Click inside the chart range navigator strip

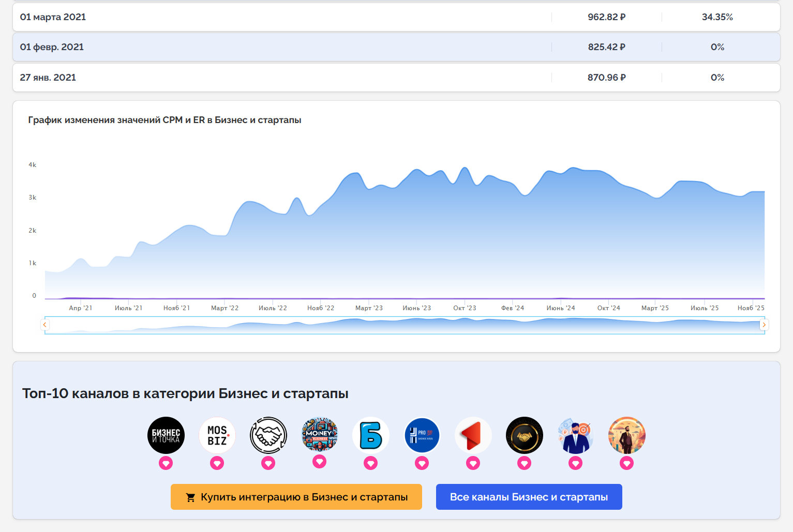(403, 325)
